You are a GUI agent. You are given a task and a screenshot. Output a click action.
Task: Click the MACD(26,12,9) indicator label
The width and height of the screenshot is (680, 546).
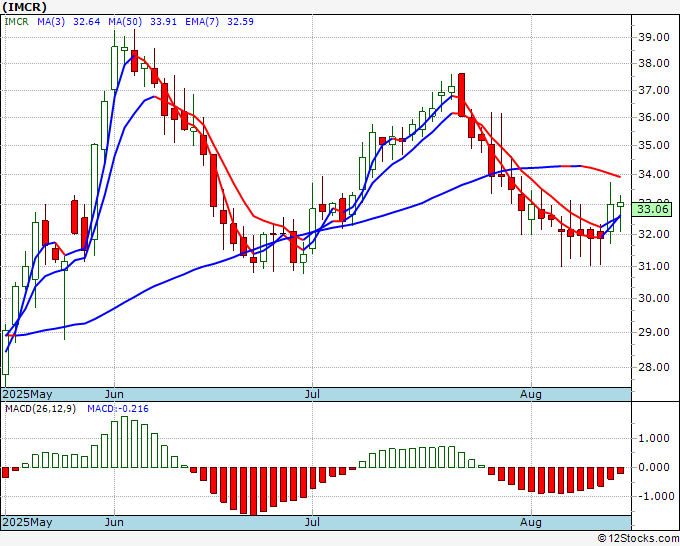point(40,409)
